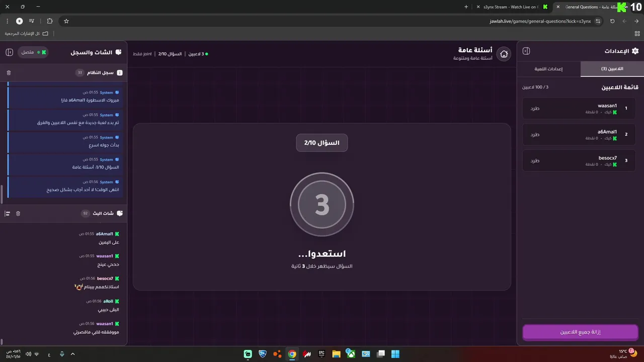Close the General Questions tab

click(558, 7)
